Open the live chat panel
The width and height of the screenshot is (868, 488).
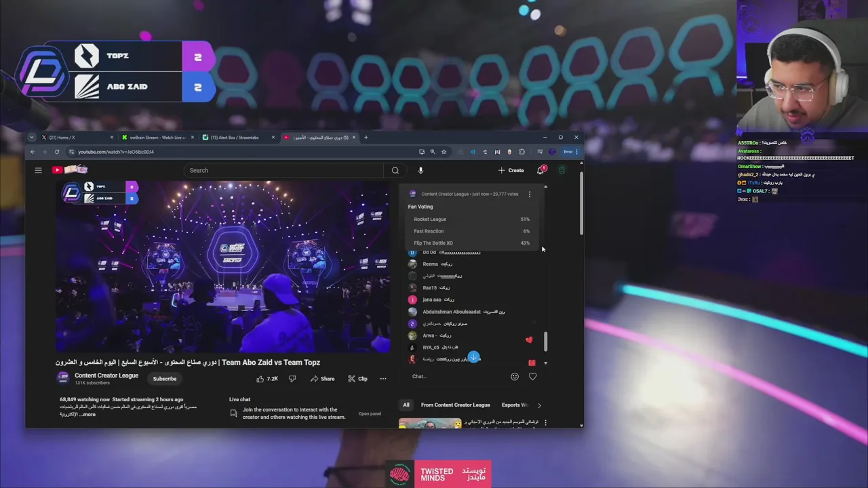tap(370, 413)
